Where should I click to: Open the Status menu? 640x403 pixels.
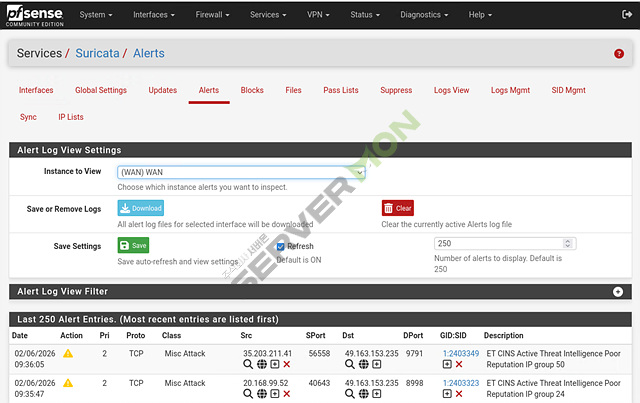365,15
